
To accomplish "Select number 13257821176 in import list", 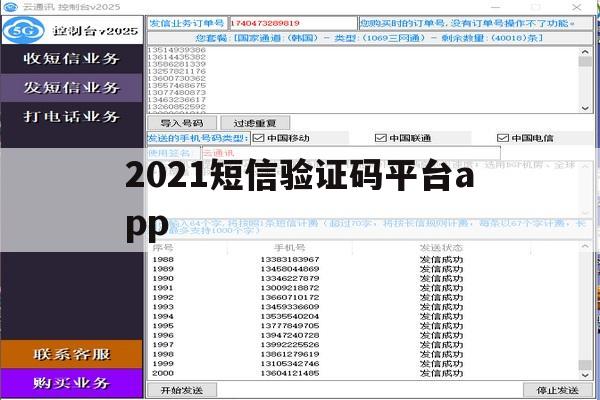I will coord(177,71).
